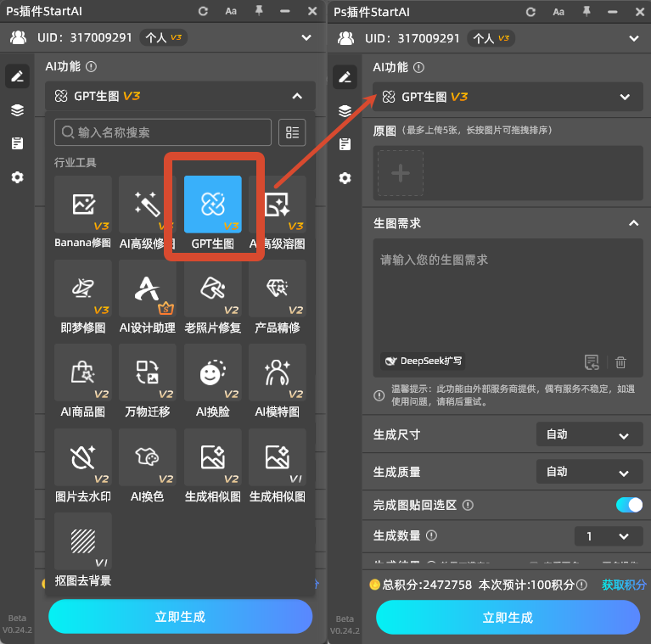
Task: Select the AI高级修图 magic wand tool
Action: point(148,204)
